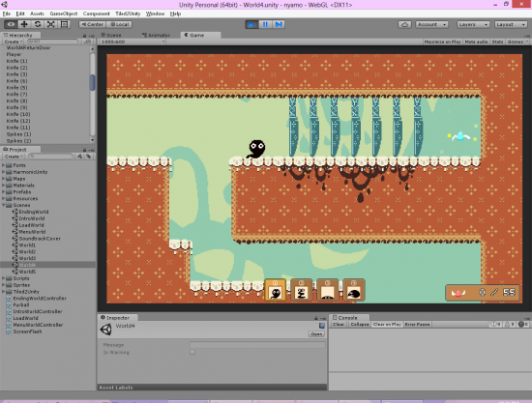Open the GameObject menu
The image size is (532, 403).
click(x=64, y=14)
